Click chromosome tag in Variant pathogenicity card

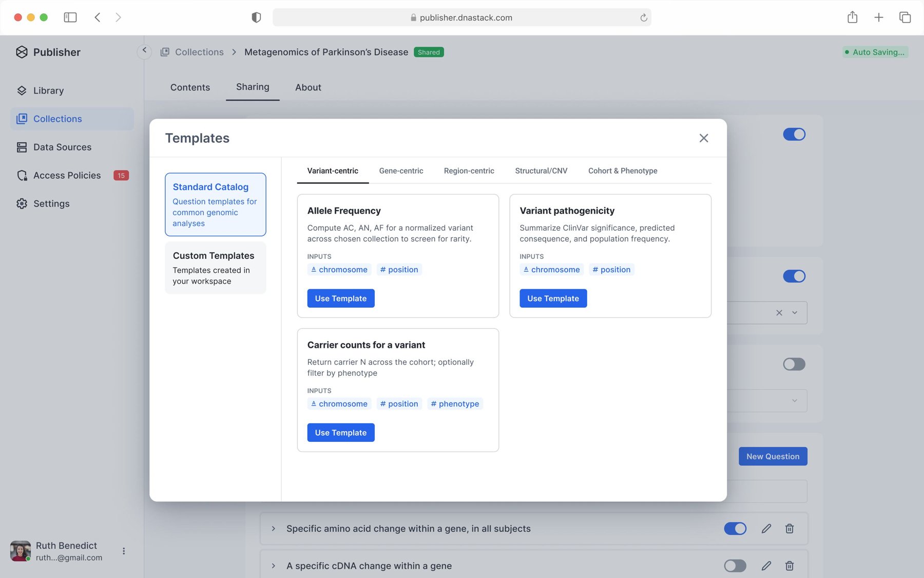click(x=551, y=270)
